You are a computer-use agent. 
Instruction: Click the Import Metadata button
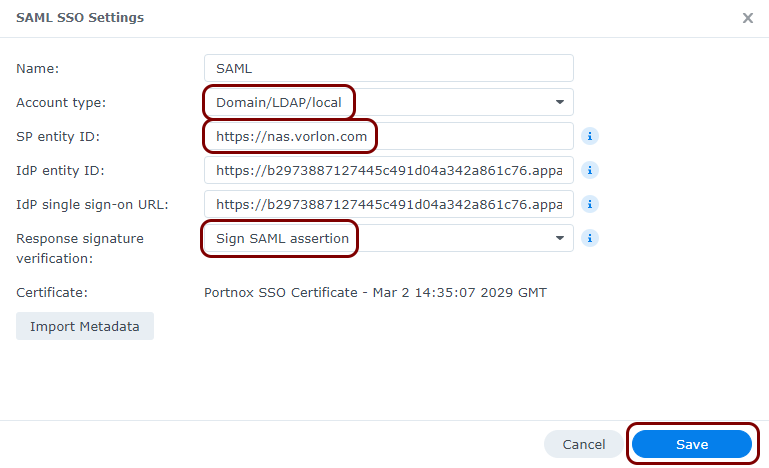[x=85, y=327]
